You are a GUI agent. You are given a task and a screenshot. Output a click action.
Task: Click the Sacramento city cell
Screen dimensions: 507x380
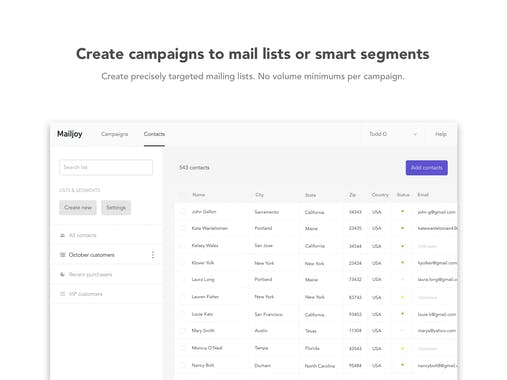(267, 212)
